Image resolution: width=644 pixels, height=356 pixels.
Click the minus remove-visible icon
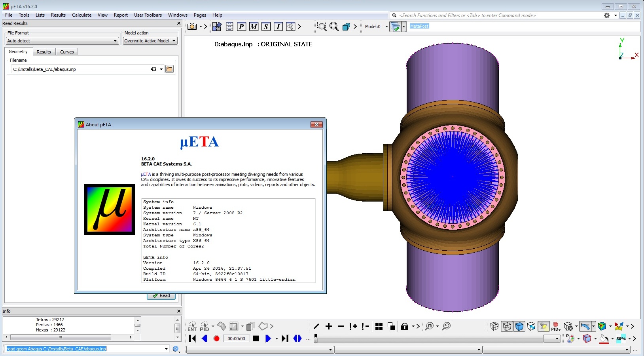point(341,326)
